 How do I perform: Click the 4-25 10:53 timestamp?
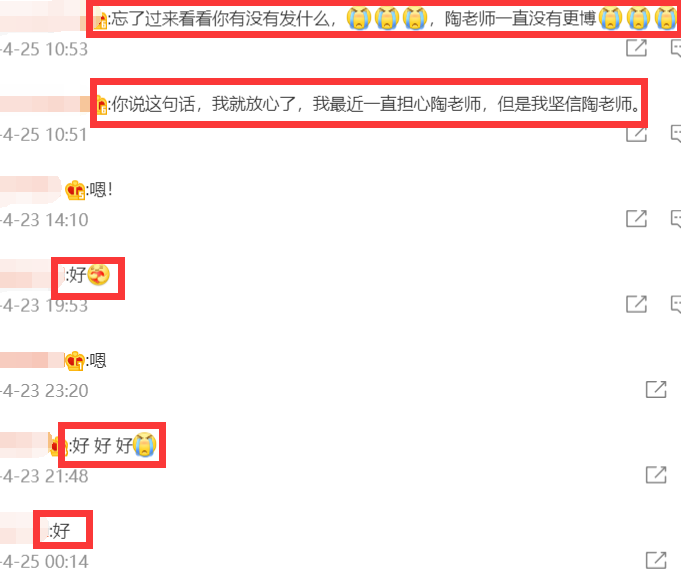[44, 49]
